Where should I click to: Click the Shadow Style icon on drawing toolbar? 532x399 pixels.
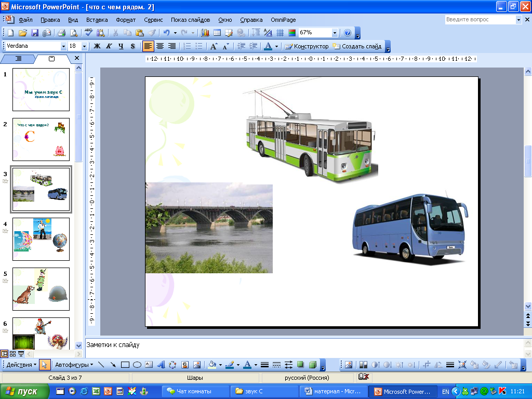[x=300, y=365]
